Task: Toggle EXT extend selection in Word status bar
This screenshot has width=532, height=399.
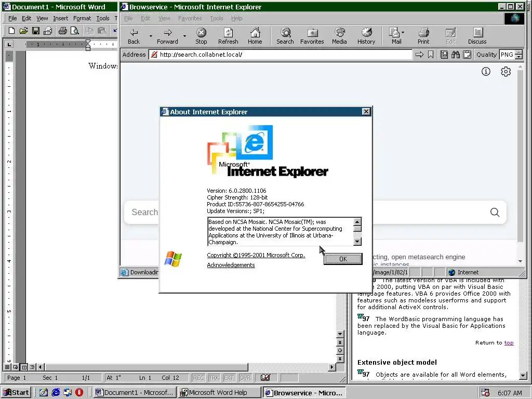Action: pyautogui.click(x=229, y=378)
